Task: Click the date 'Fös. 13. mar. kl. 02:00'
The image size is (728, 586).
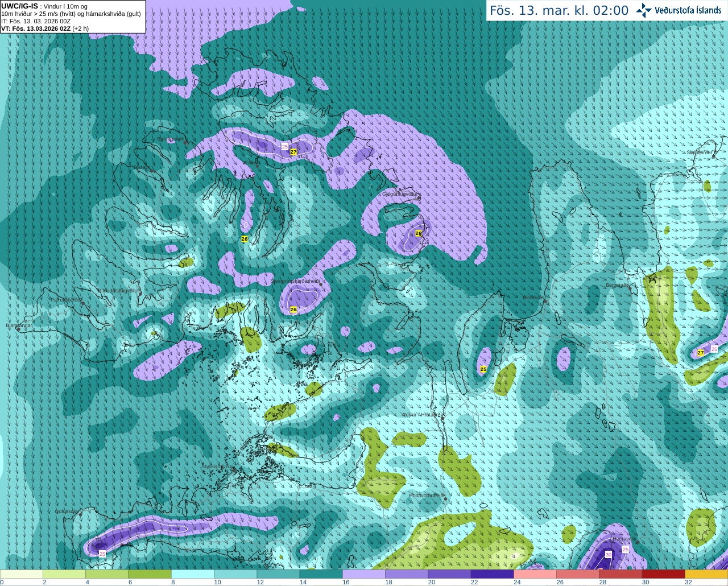Action: 559,11
